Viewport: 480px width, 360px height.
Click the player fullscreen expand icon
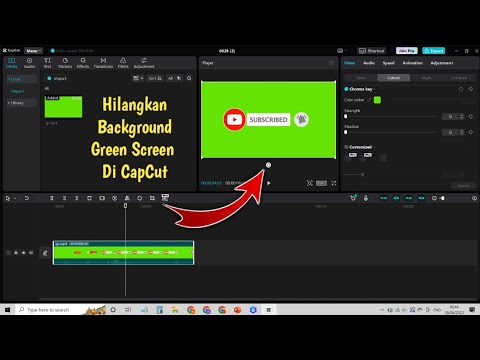coord(334,183)
